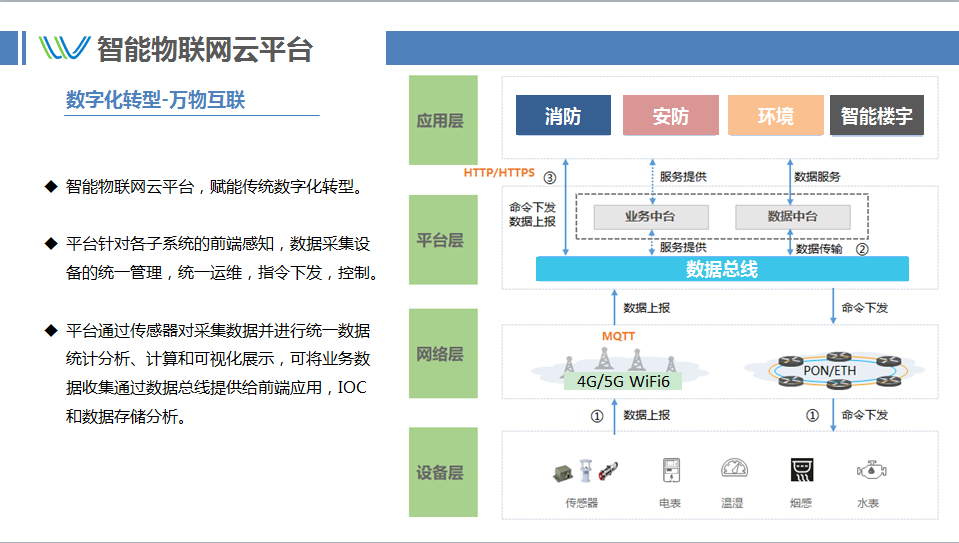
Task: Select the 网络层 green layer label
Action: [443, 353]
